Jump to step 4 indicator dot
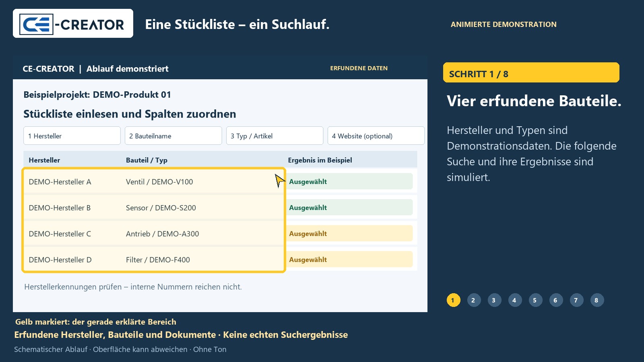Image resolution: width=644 pixels, height=362 pixels. coord(515,300)
